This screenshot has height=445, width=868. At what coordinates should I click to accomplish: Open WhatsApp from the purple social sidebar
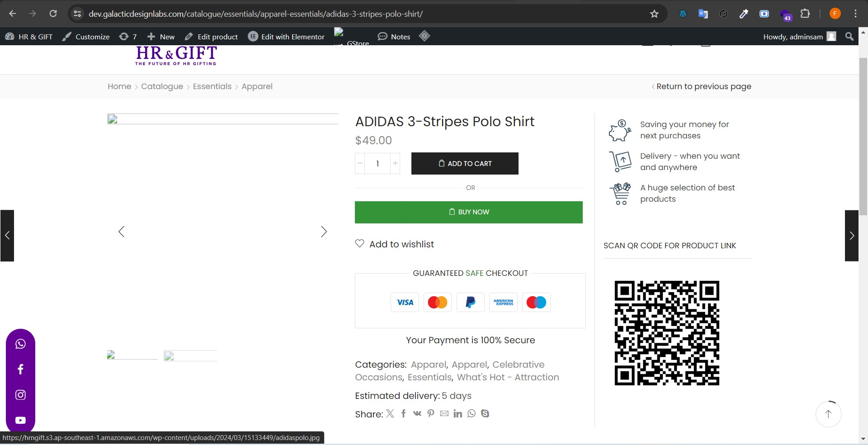20,344
